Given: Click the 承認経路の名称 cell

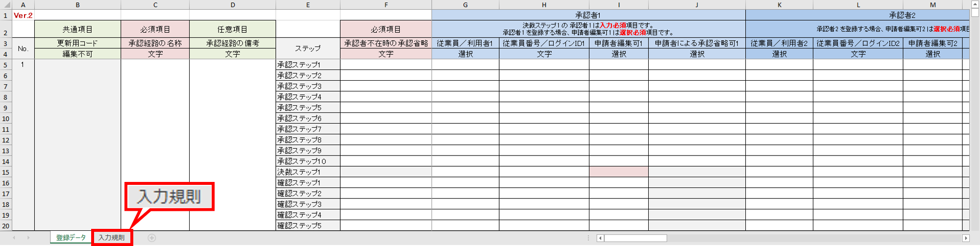Looking at the screenshot, I should click(155, 43).
